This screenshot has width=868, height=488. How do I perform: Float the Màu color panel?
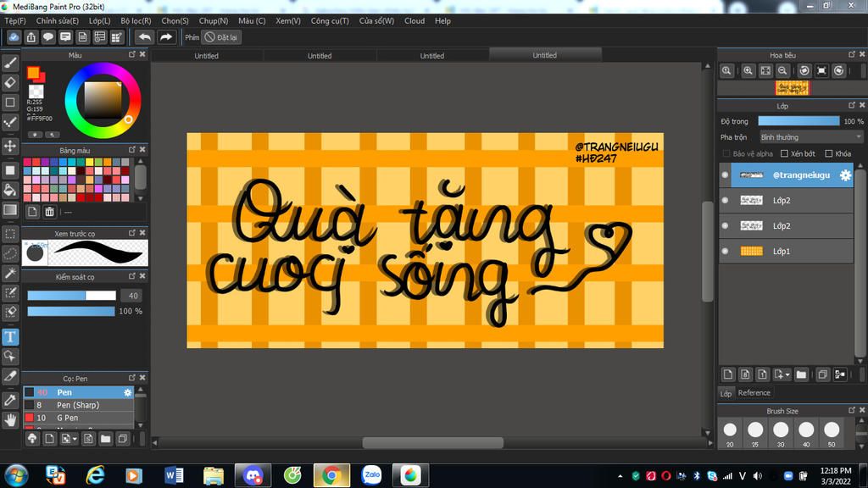pos(131,54)
